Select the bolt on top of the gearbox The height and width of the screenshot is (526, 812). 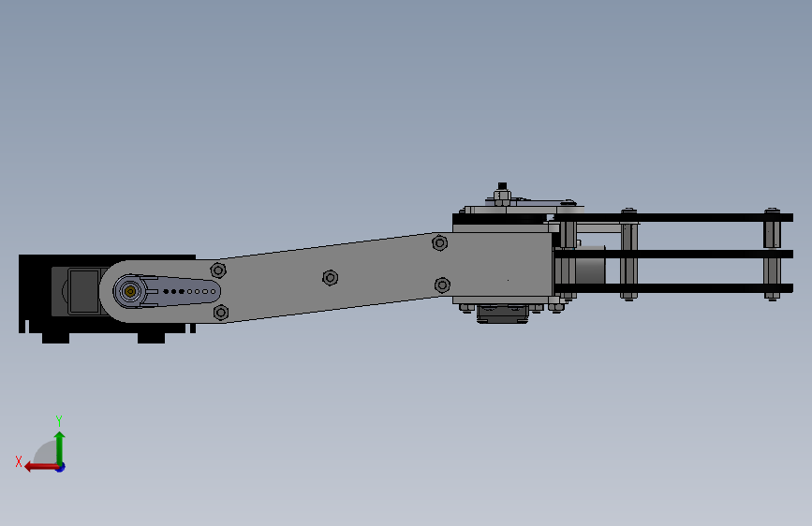pos(502,195)
